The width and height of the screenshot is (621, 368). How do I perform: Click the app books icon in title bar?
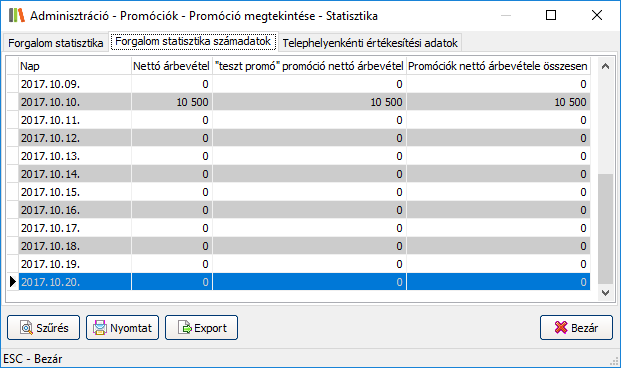[x=17, y=15]
